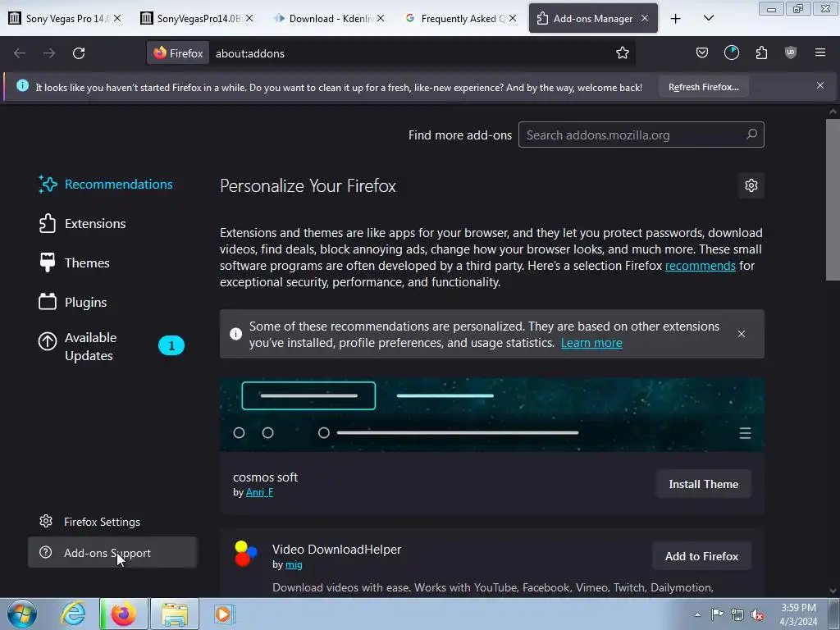Click the Refresh Firefox... button
Screen dimensions: 840x630
(x=703, y=87)
